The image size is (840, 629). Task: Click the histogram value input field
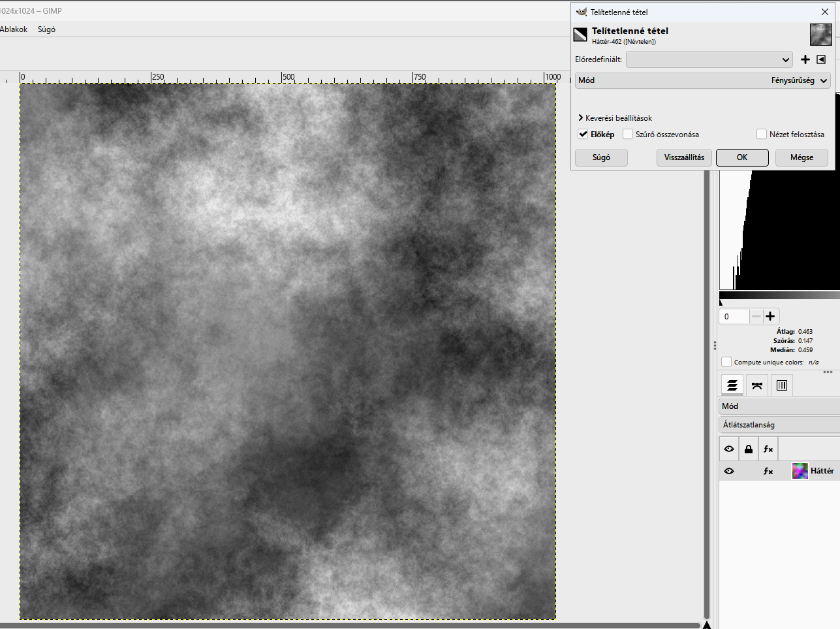pos(734,316)
